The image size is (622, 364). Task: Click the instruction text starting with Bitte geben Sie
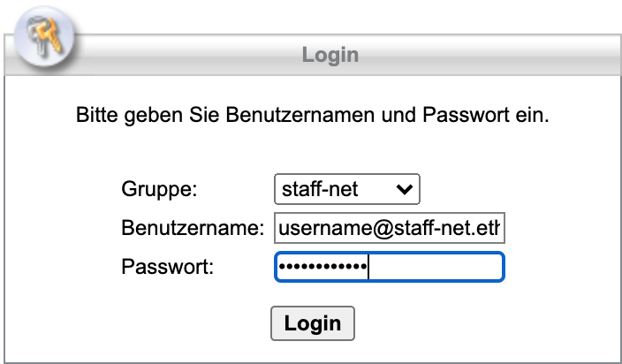[x=312, y=115]
